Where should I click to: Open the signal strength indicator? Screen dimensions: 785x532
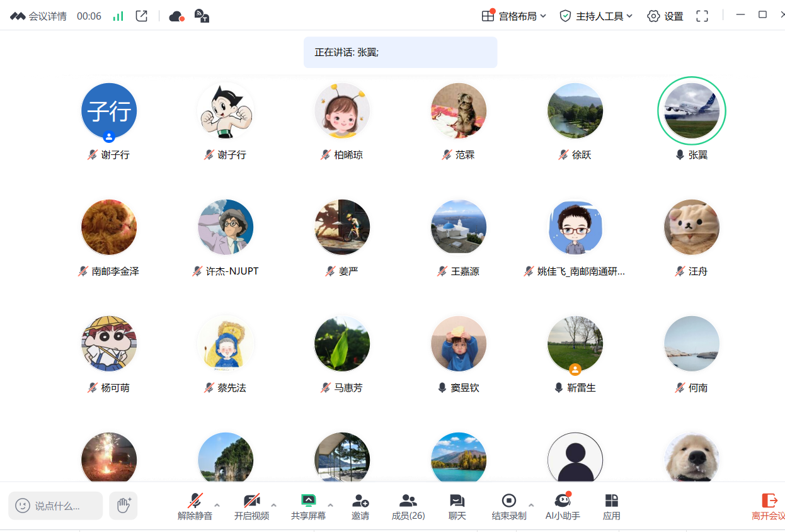[x=118, y=16]
